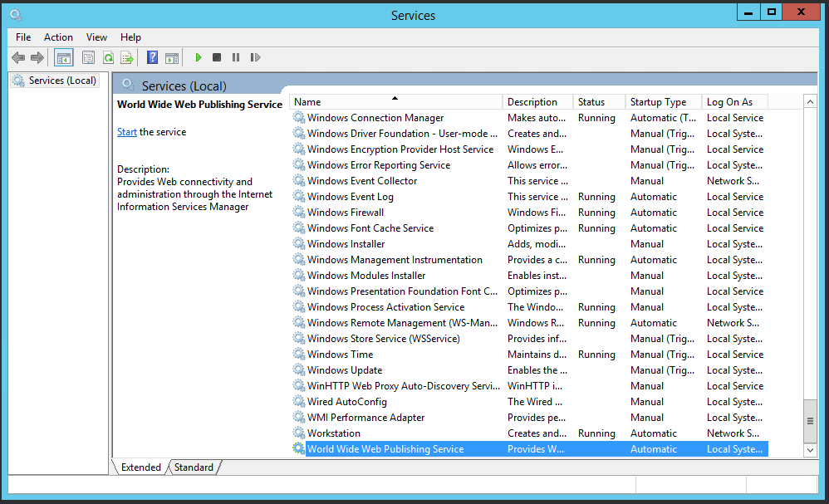829x504 pixels.
Task: Select the Windows Event Collector row
Action: coord(530,180)
